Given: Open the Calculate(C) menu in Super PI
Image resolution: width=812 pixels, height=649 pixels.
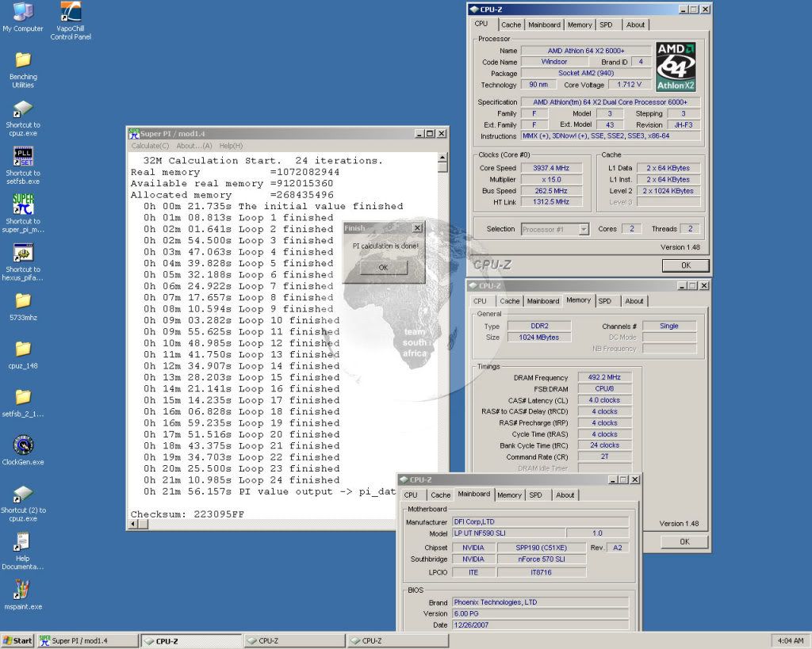Looking at the screenshot, I should (x=150, y=146).
